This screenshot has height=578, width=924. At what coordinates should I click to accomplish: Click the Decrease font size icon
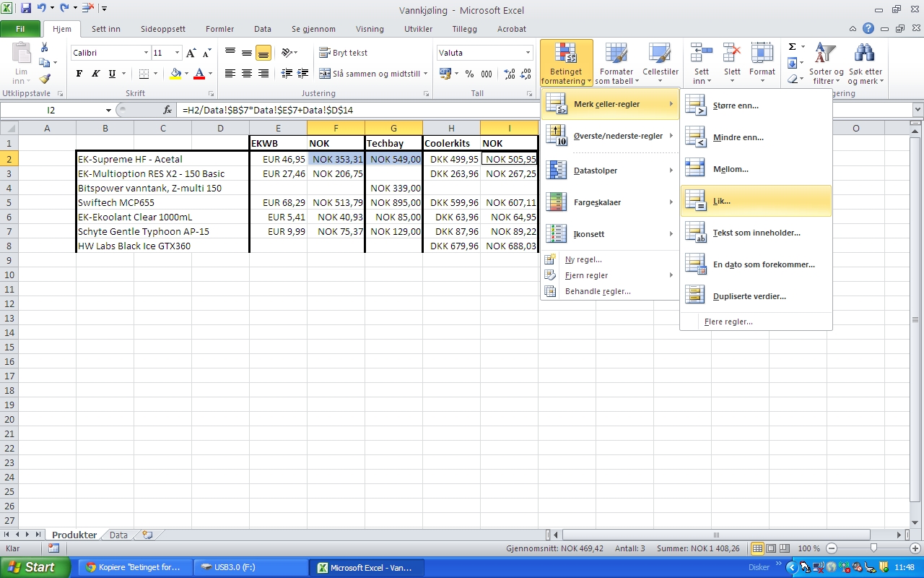pos(206,53)
